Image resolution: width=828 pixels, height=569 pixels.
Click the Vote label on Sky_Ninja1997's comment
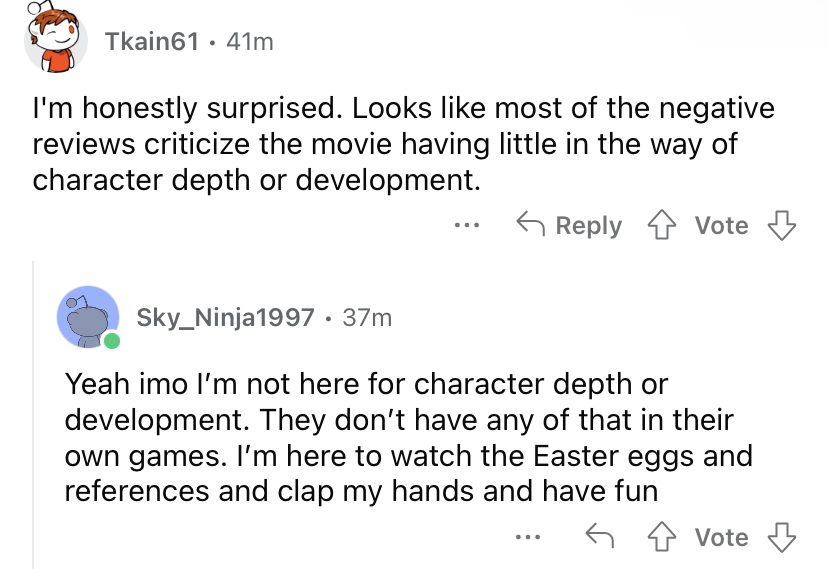tap(721, 538)
